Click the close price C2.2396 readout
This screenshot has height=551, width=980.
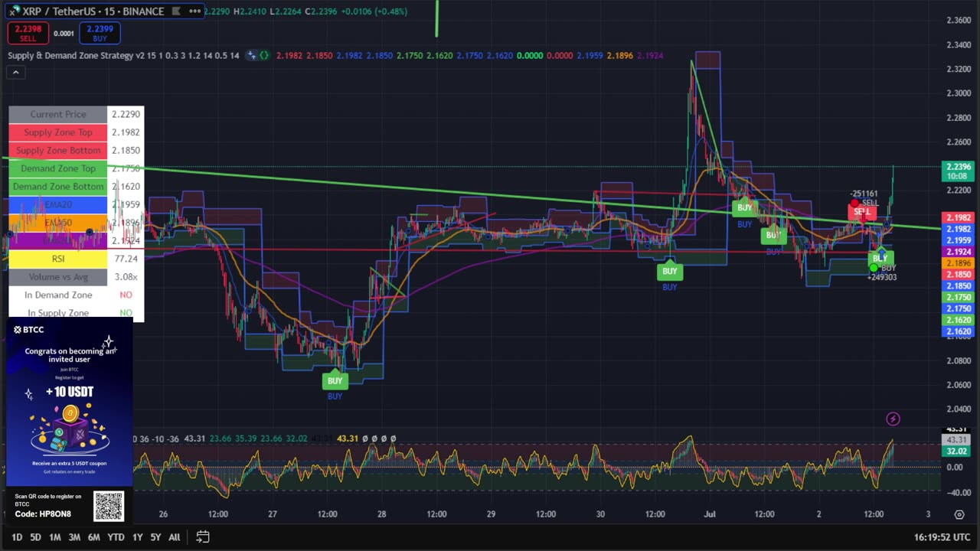pos(322,11)
